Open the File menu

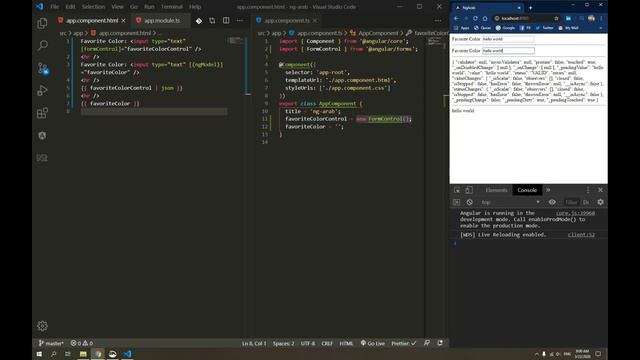point(55,7)
